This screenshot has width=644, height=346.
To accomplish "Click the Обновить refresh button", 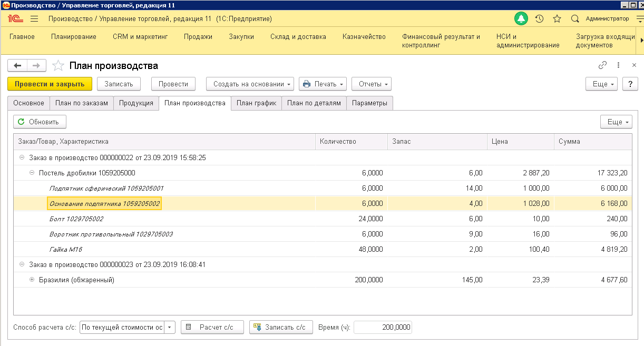I will coord(40,122).
